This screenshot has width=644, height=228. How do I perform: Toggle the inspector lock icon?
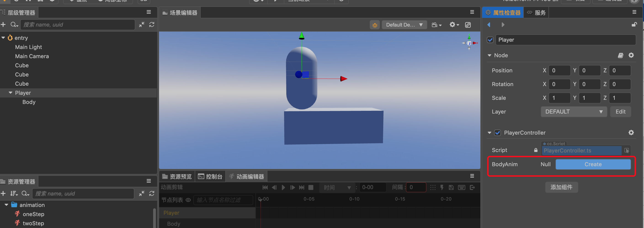point(634,24)
